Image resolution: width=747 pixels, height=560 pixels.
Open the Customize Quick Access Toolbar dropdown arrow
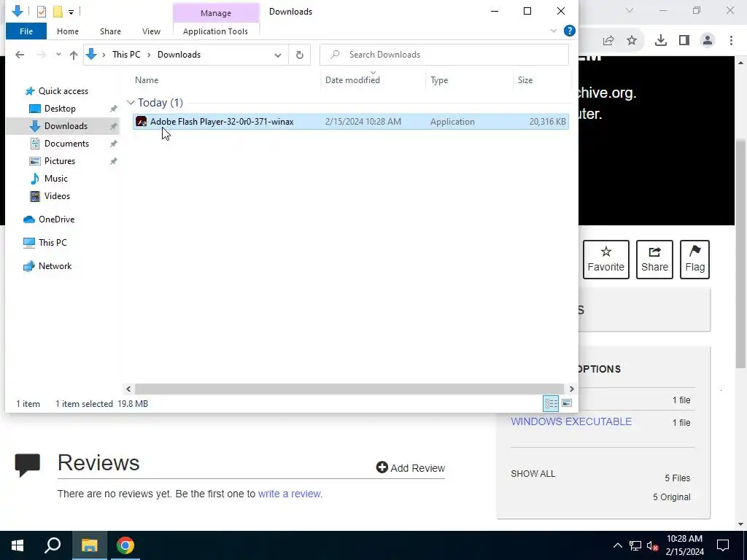71,12
